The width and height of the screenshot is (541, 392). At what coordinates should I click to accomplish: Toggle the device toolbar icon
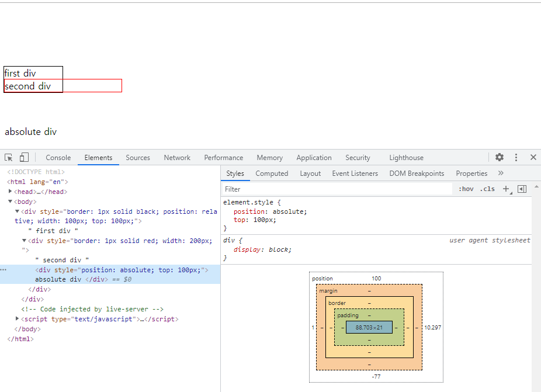coord(24,157)
